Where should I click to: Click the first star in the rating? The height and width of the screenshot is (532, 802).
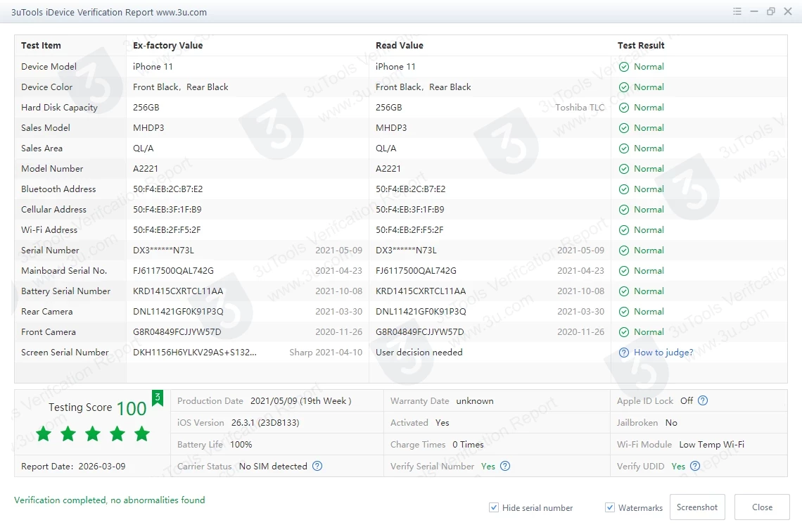point(44,433)
